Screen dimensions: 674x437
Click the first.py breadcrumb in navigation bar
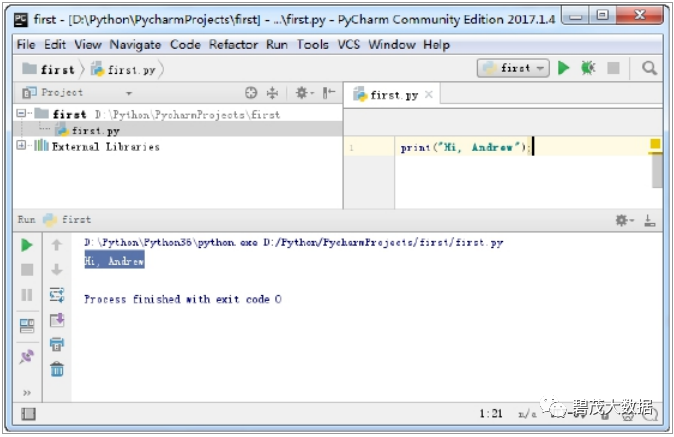(x=123, y=69)
